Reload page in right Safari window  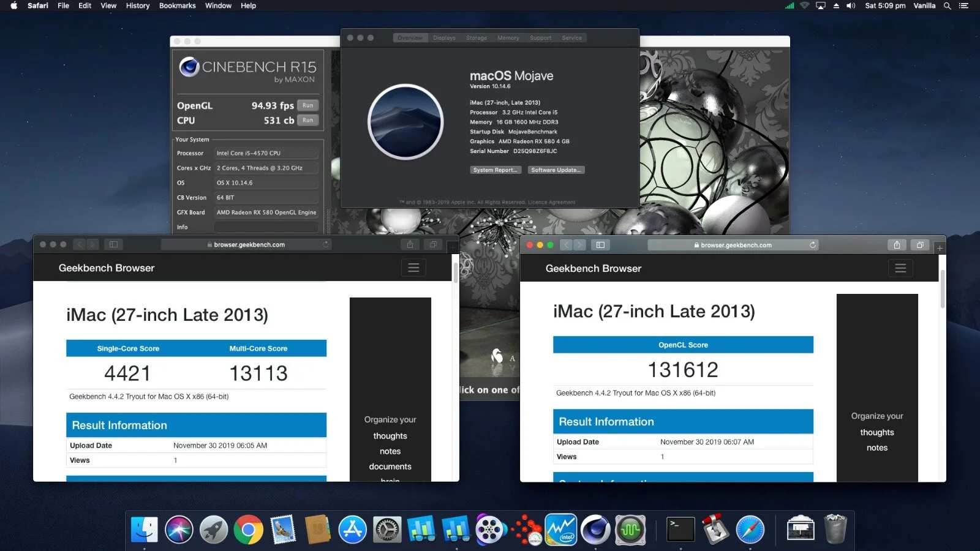(813, 245)
